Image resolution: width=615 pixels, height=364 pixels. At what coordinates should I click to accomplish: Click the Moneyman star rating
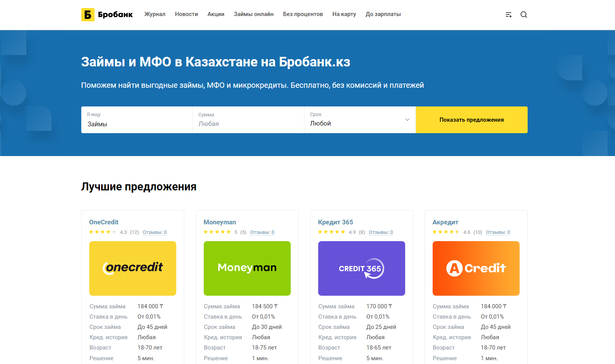(x=217, y=232)
